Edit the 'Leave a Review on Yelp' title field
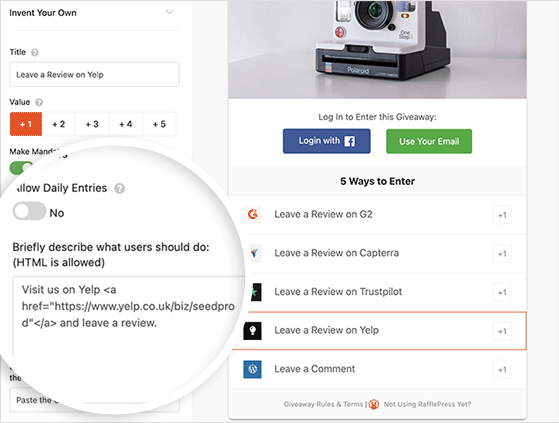Viewport: 559px width, 423px height. point(94,74)
